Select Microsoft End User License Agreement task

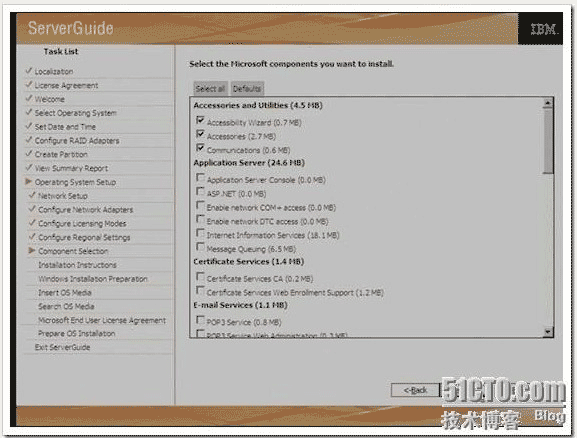pyautogui.click(x=102, y=320)
